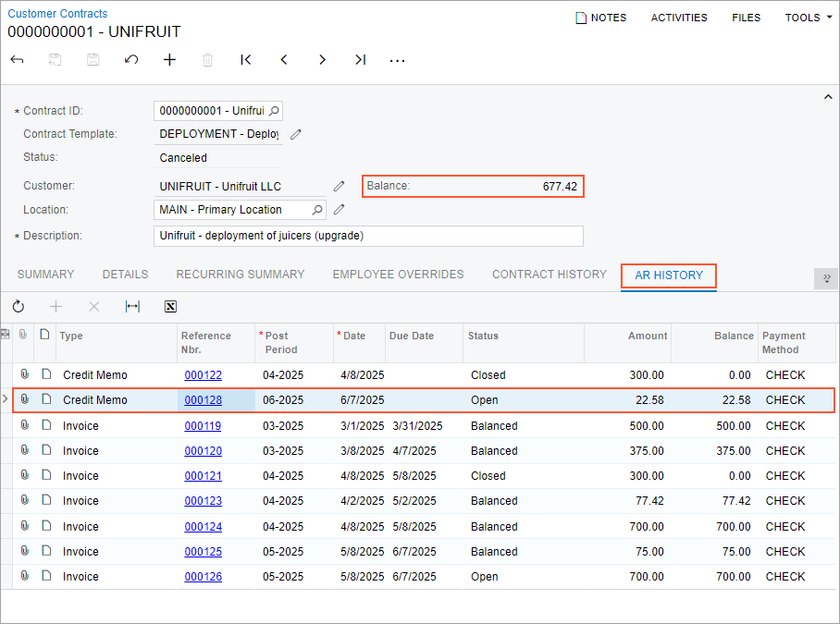Add a new contract record with plus icon
This screenshot has width=840, height=624.
[169, 60]
